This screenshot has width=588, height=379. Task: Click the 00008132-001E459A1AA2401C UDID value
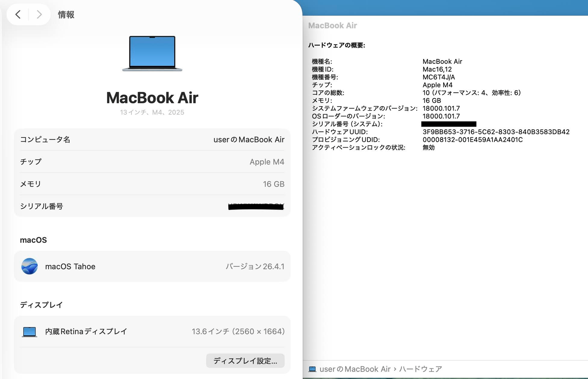473,139
